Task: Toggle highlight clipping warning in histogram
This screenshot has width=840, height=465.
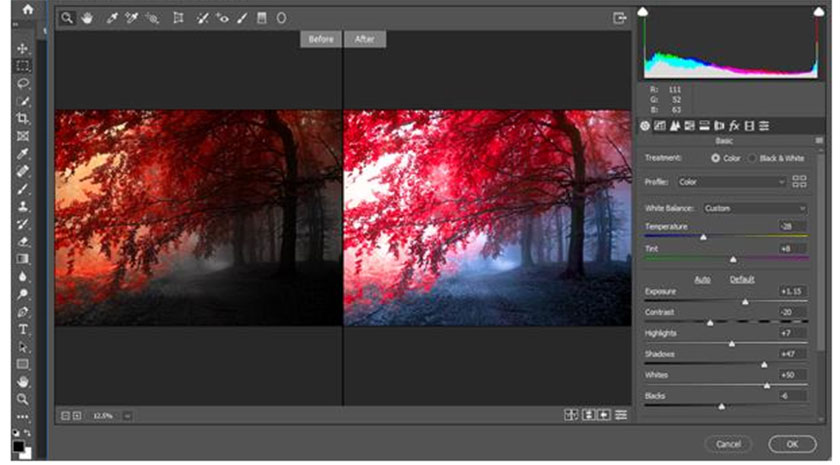Action: (x=819, y=11)
